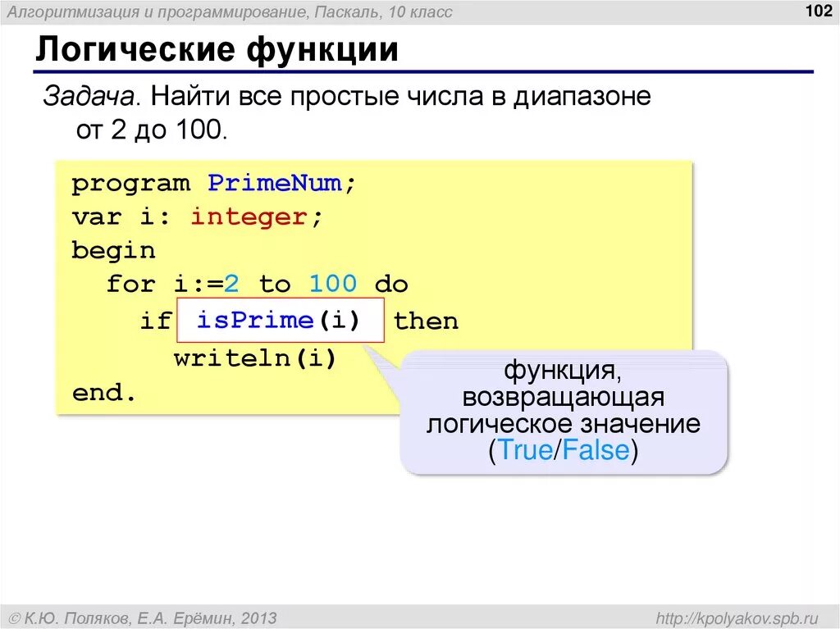Click the word 'функция,' in the callout
Screen dimensions: 840x629
tap(563, 370)
